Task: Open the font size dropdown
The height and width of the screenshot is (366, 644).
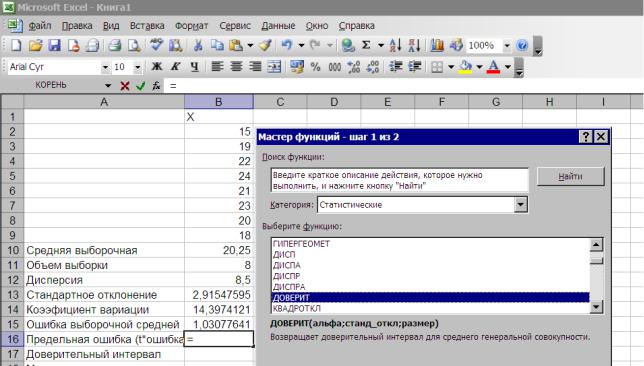Action: pos(138,67)
